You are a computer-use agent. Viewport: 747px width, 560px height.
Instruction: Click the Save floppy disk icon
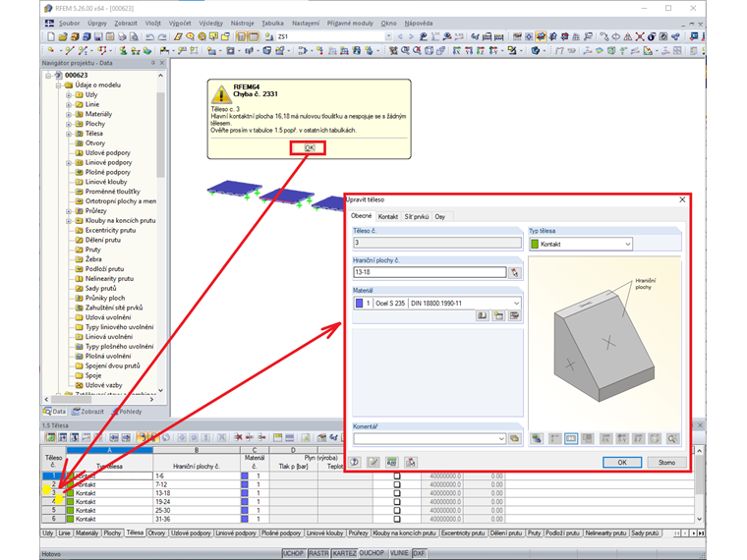tap(98, 36)
